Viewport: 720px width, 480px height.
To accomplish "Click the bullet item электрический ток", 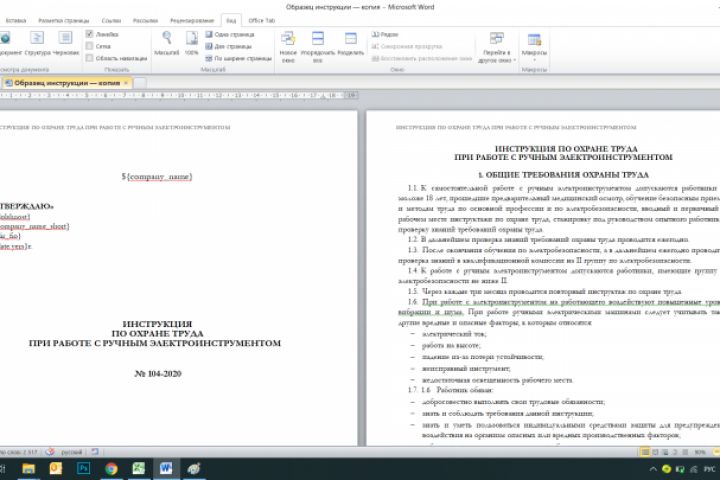I will coord(454,334).
